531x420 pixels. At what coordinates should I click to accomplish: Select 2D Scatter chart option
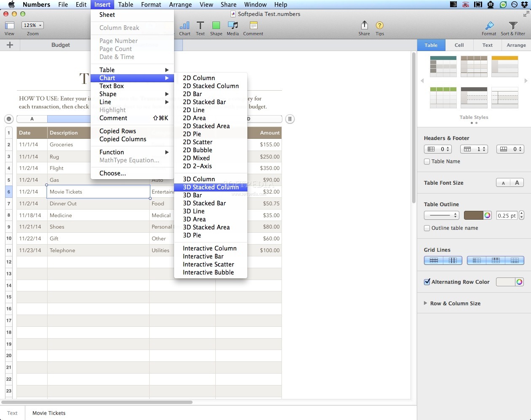[x=211, y=142]
